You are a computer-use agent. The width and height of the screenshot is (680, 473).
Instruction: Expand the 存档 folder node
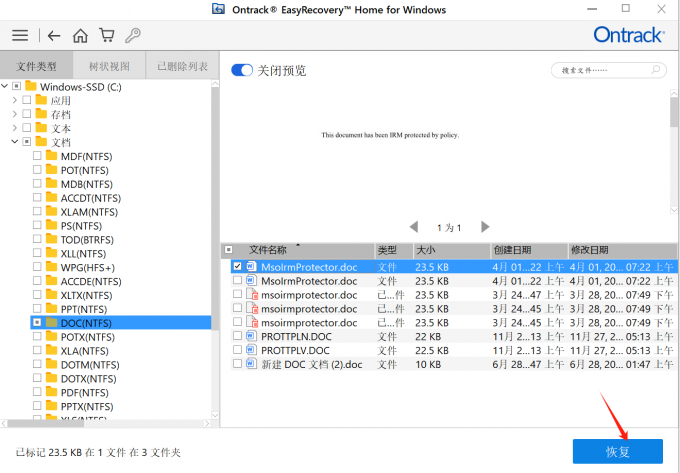click(15, 114)
